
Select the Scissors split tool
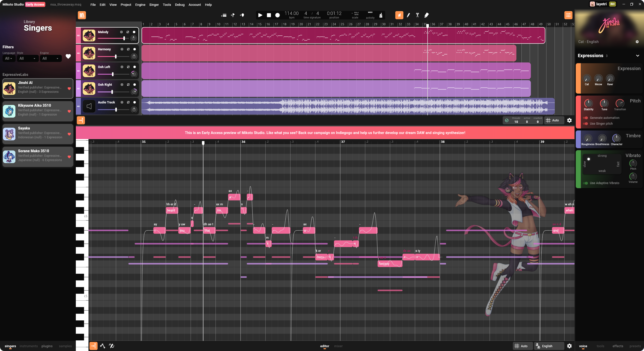tap(417, 15)
